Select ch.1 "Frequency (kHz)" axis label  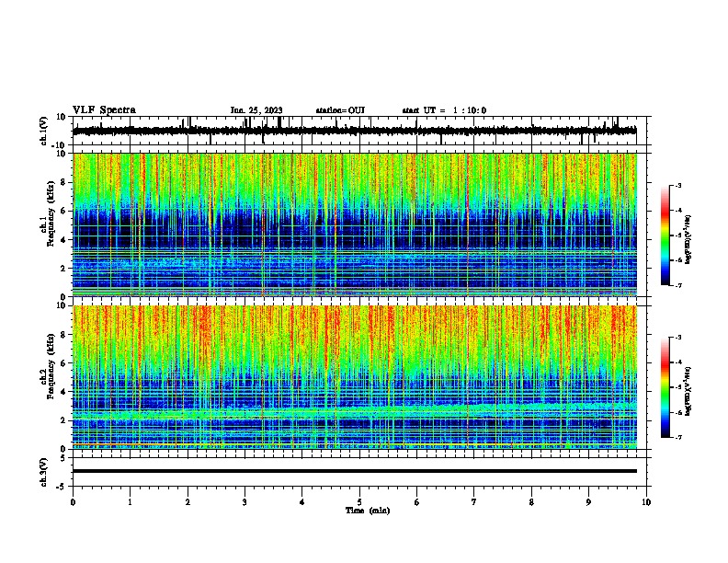(x=51, y=214)
